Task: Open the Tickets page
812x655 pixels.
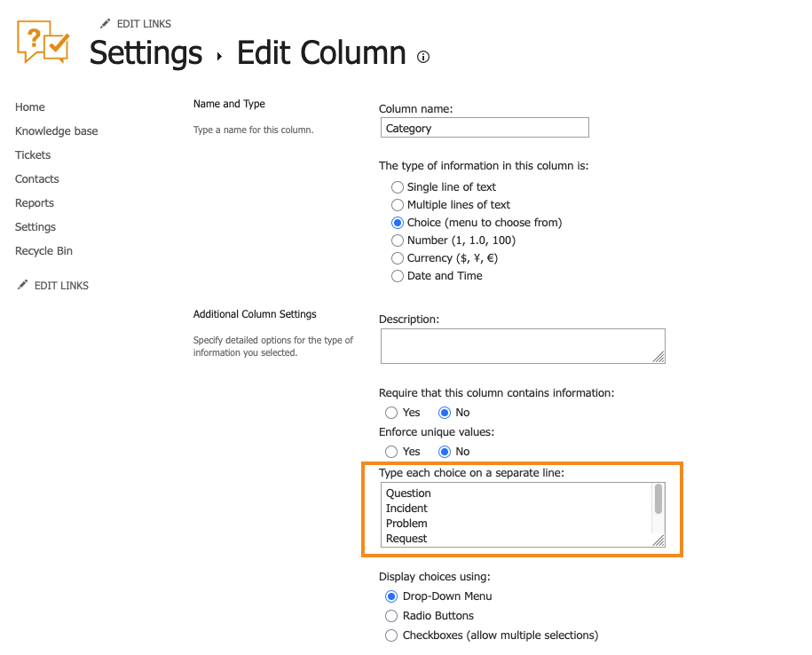Action: (x=32, y=154)
